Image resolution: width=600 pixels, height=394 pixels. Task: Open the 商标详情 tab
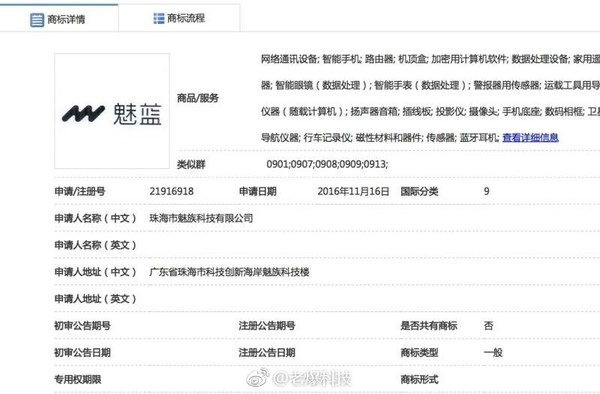pos(59,18)
